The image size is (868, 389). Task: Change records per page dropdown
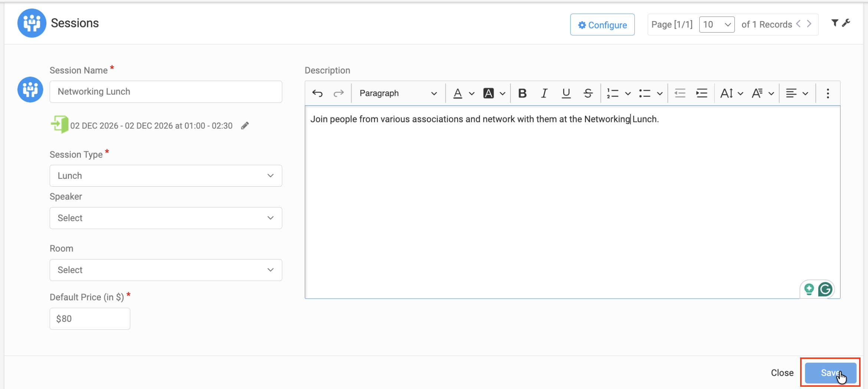[x=716, y=24]
